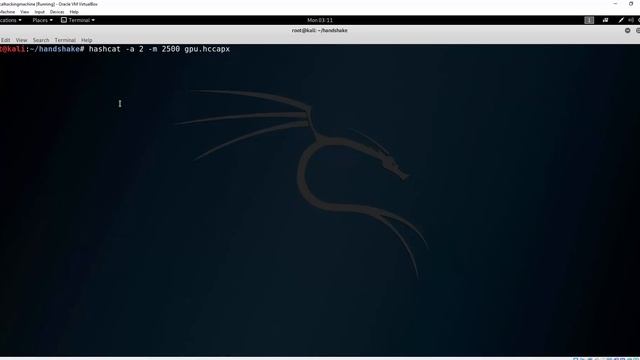Screen dimensions: 640x360
Task: Open the Terminal menu in the terminal menubar
Action: coord(65,40)
